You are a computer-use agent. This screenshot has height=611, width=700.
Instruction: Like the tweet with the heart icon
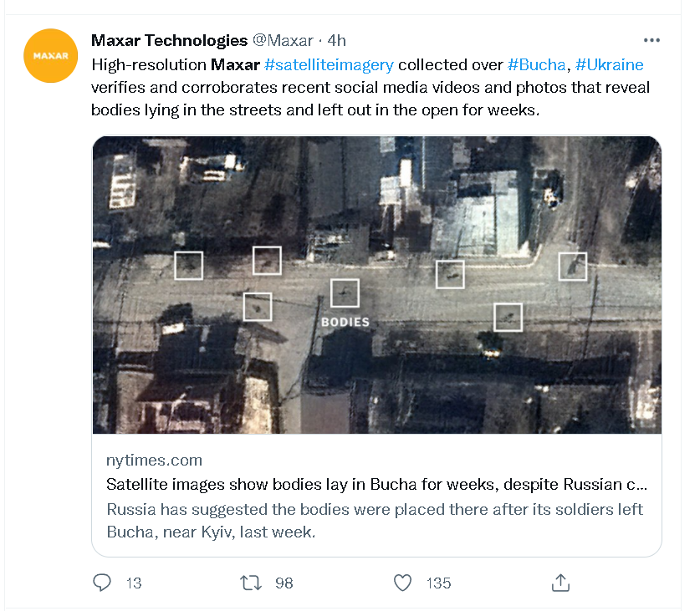[x=403, y=583]
